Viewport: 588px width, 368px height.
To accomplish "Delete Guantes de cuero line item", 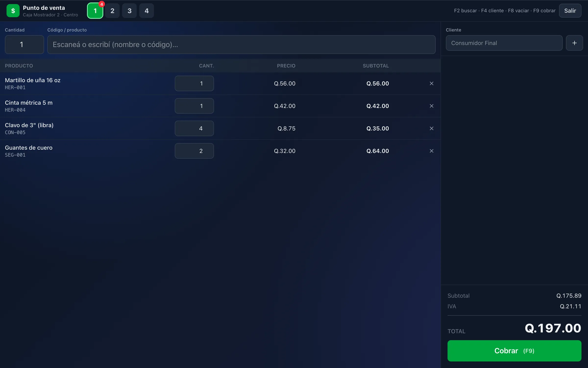I will coord(431,151).
